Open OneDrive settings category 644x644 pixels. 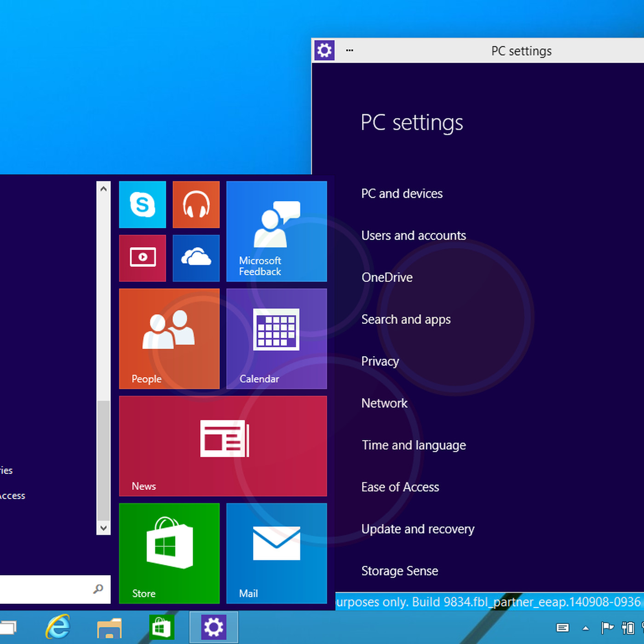[x=387, y=277]
